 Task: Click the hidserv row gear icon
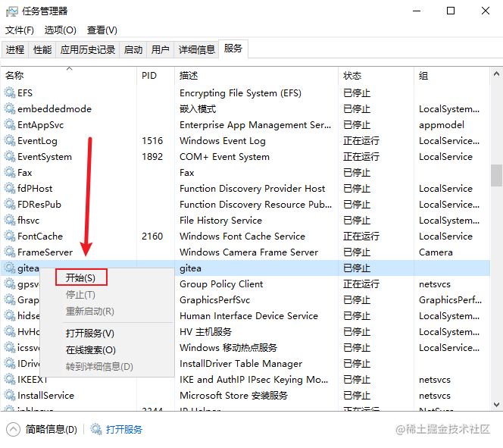pyautogui.click(x=10, y=316)
